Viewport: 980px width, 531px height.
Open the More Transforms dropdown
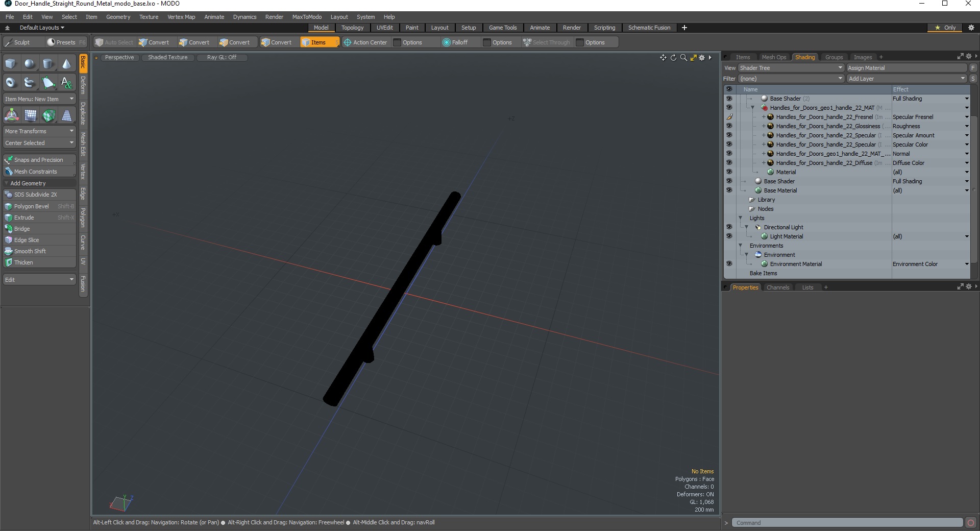(39, 131)
